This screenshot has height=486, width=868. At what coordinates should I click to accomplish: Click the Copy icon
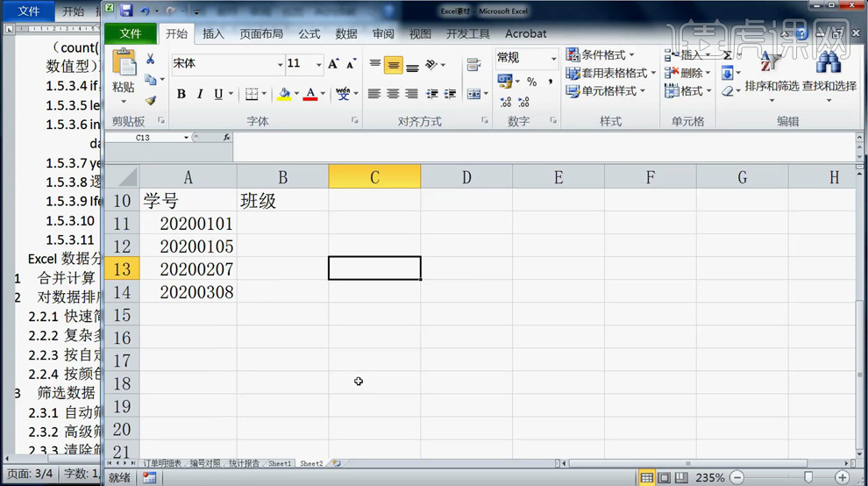coord(150,80)
